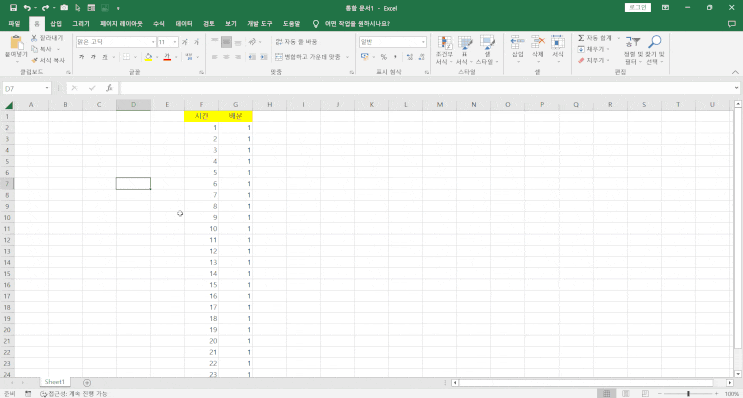Click the Percent Style icon
Viewport: 743px width, 398px height.
(x=383, y=57)
